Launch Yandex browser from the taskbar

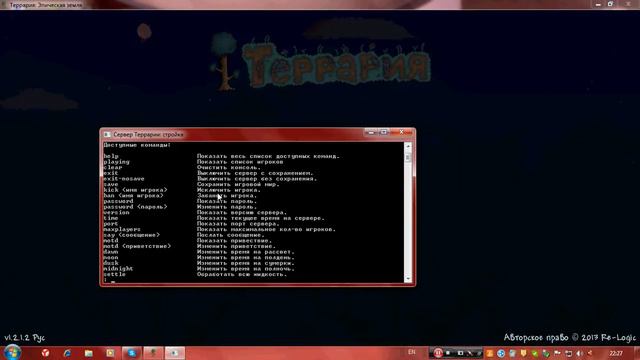pyautogui.click(x=45, y=353)
